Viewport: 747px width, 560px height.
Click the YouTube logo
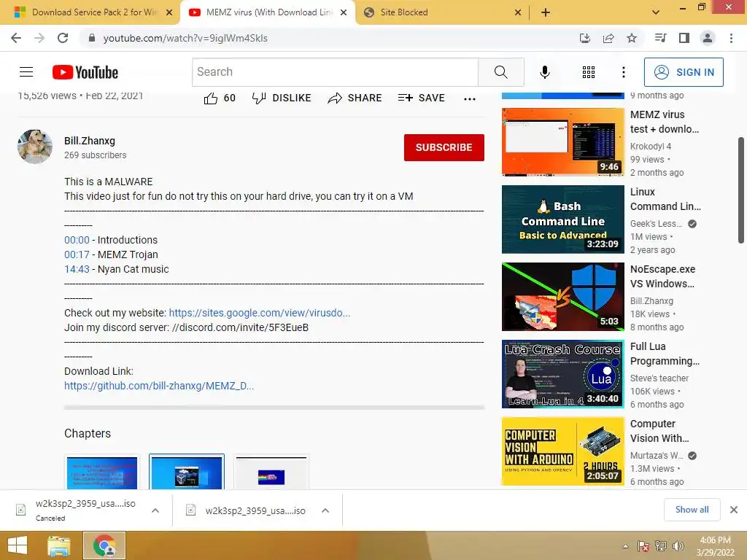tap(85, 72)
